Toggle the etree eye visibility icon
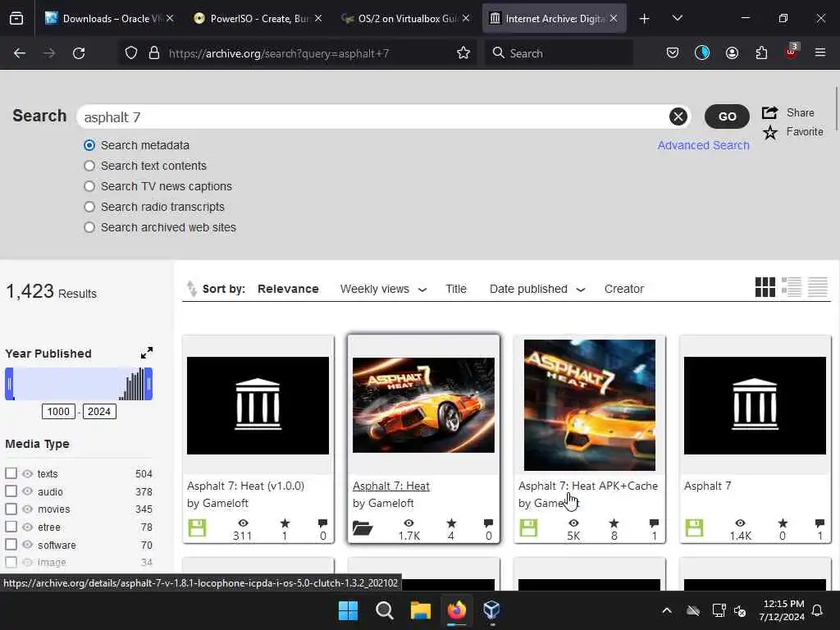840x630 pixels. click(27, 527)
